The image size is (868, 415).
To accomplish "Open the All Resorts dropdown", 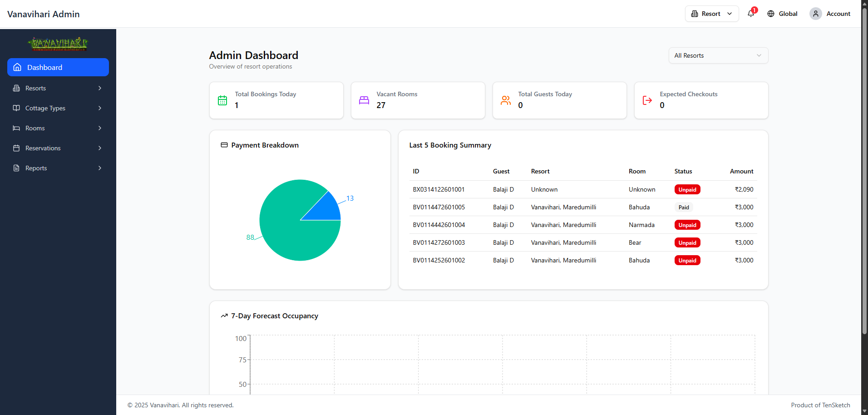I will tap(718, 55).
